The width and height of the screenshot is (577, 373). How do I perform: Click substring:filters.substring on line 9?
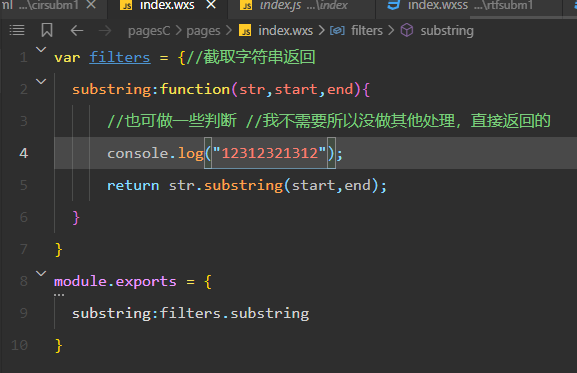(x=191, y=313)
